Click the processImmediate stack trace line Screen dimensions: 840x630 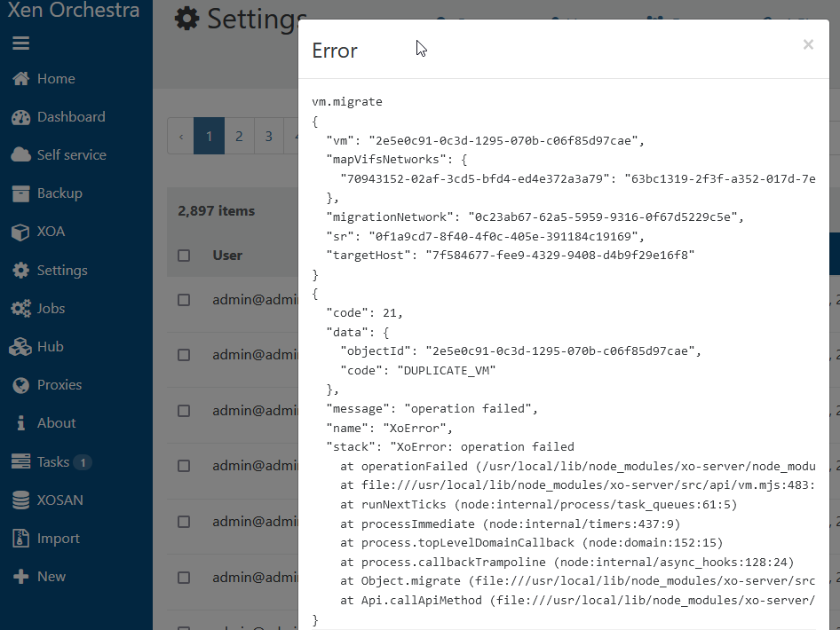[x=510, y=524]
